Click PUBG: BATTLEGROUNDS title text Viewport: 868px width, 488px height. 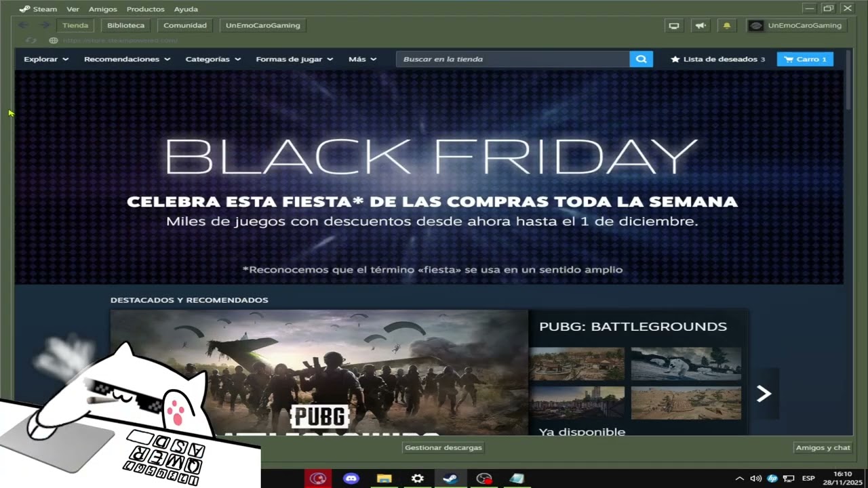point(633,327)
